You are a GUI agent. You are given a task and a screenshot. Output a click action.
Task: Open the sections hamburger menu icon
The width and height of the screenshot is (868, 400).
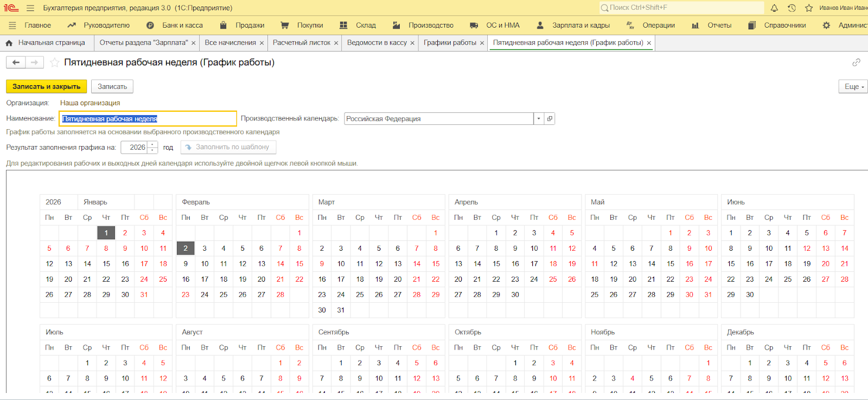coord(12,26)
